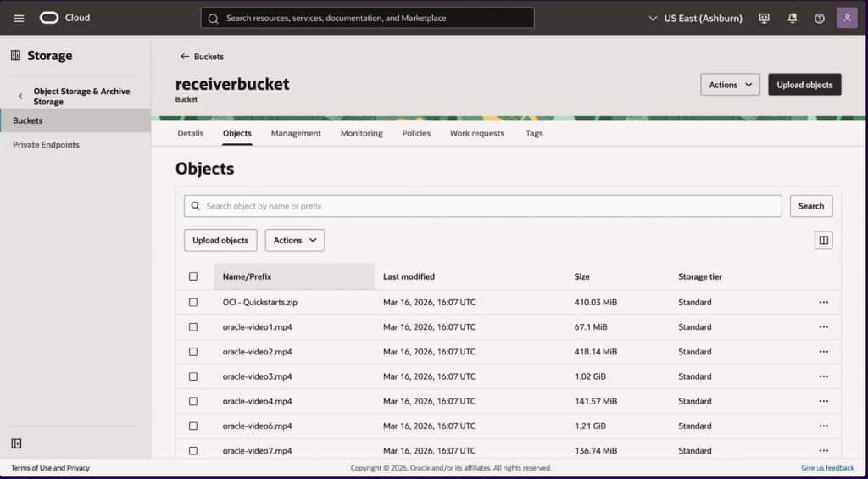Open the help question mark icon
868x479 pixels.
820,19
